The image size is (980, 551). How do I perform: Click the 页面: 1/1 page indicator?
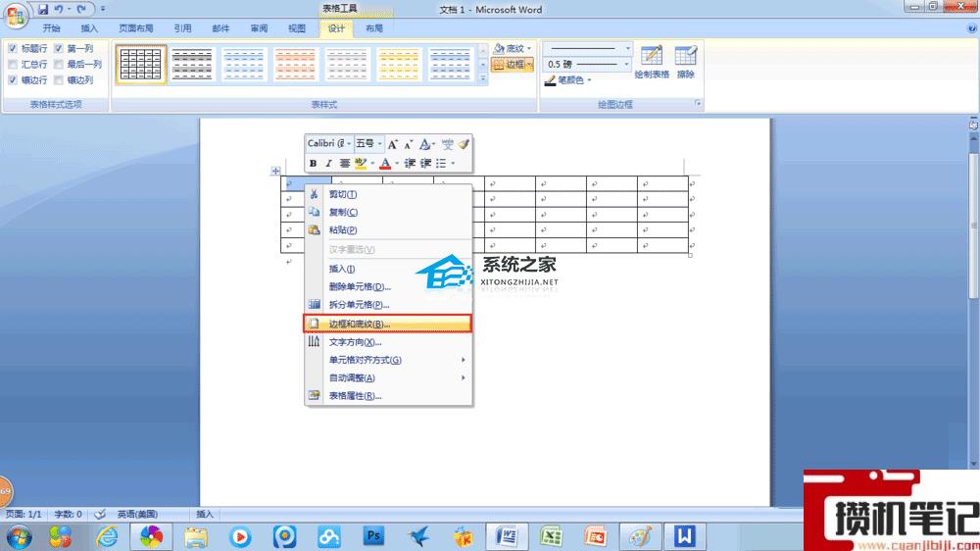[24, 514]
